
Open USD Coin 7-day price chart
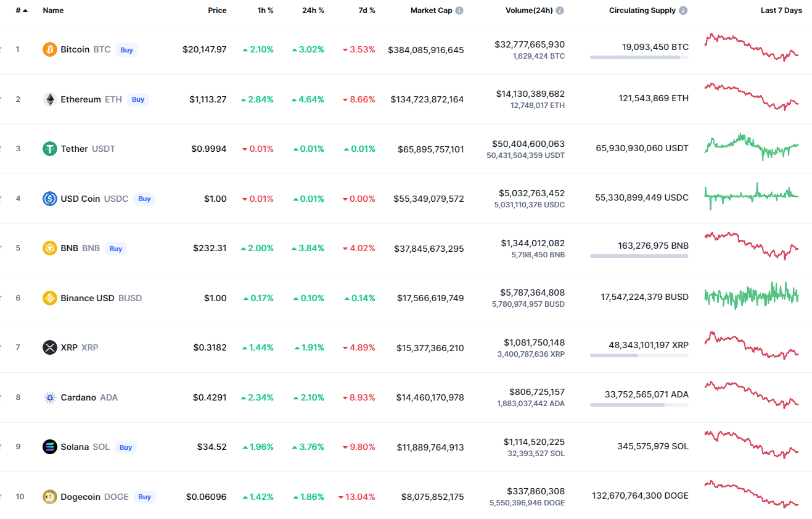tap(752, 196)
